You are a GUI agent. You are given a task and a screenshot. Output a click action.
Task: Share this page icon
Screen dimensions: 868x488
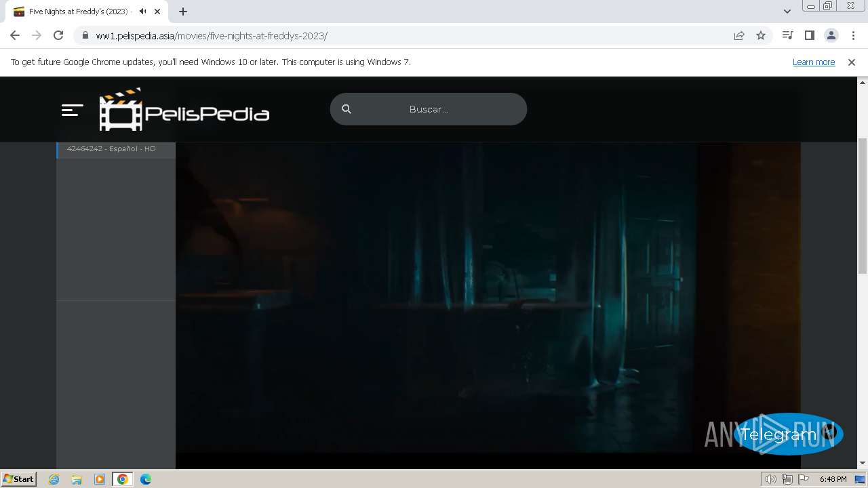coord(739,35)
